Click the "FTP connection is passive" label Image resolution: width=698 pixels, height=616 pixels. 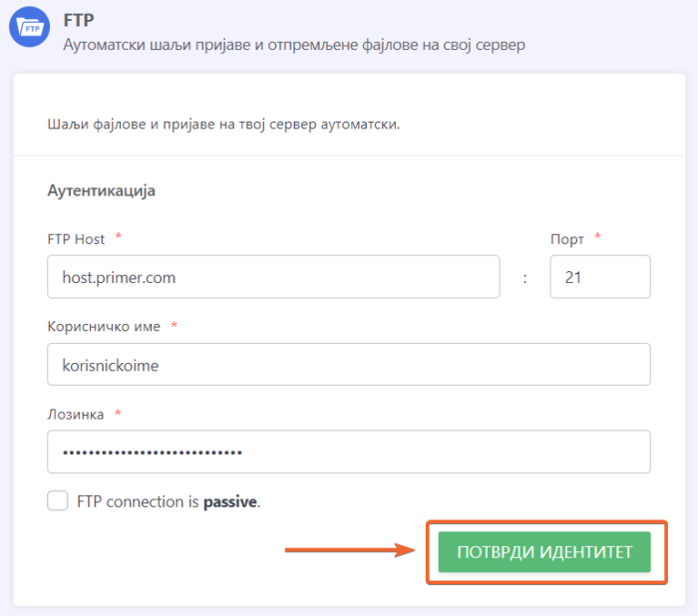tap(168, 502)
